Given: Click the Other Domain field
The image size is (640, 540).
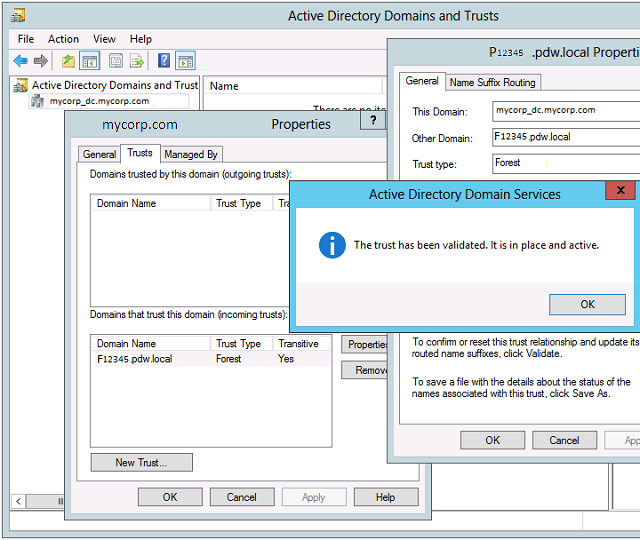Looking at the screenshot, I should pyautogui.click(x=566, y=137).
